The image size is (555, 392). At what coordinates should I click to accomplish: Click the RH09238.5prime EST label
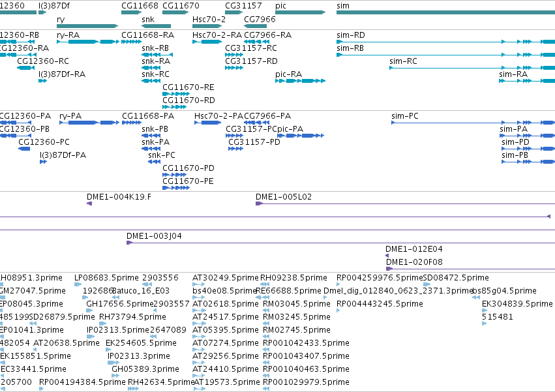pos(293,278)
